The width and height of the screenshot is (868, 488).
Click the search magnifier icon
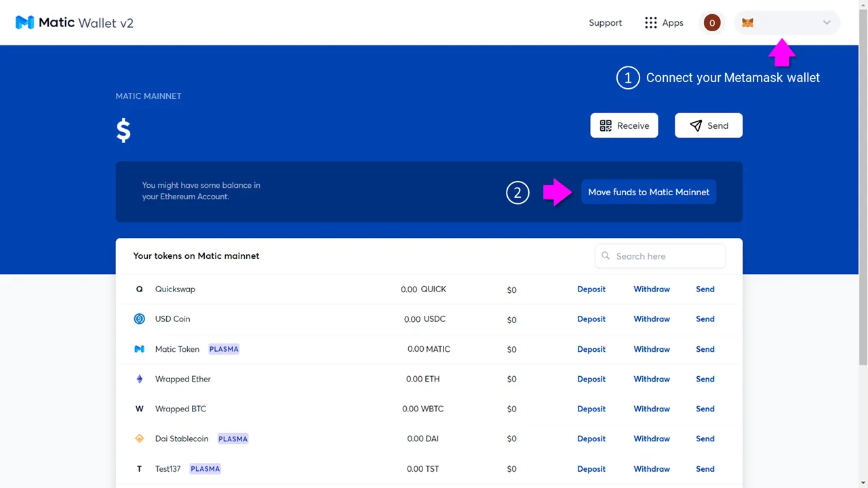point(606,256)
